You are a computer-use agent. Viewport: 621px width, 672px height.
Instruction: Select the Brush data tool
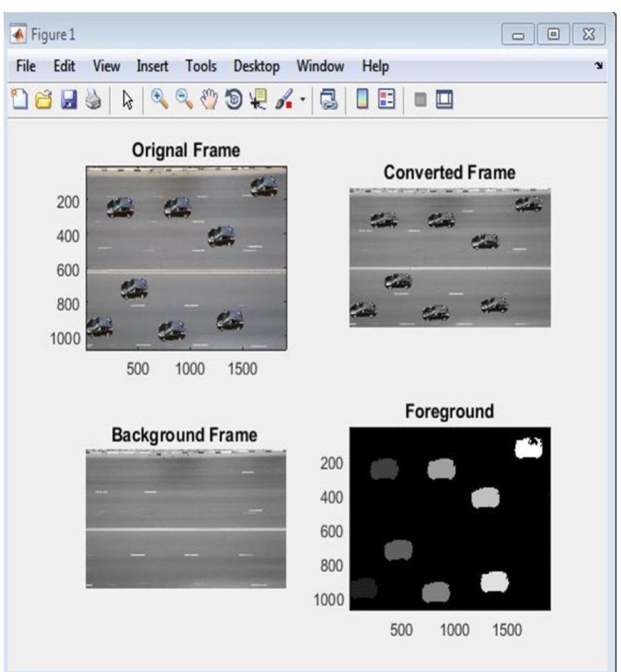pyautogui.click(x=284, y=99)
